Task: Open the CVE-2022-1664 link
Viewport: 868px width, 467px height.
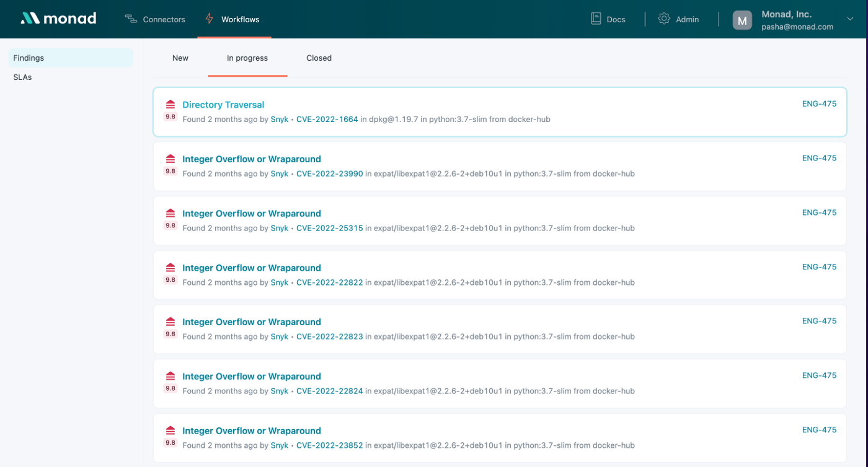Action: click(x=327, y=120)
